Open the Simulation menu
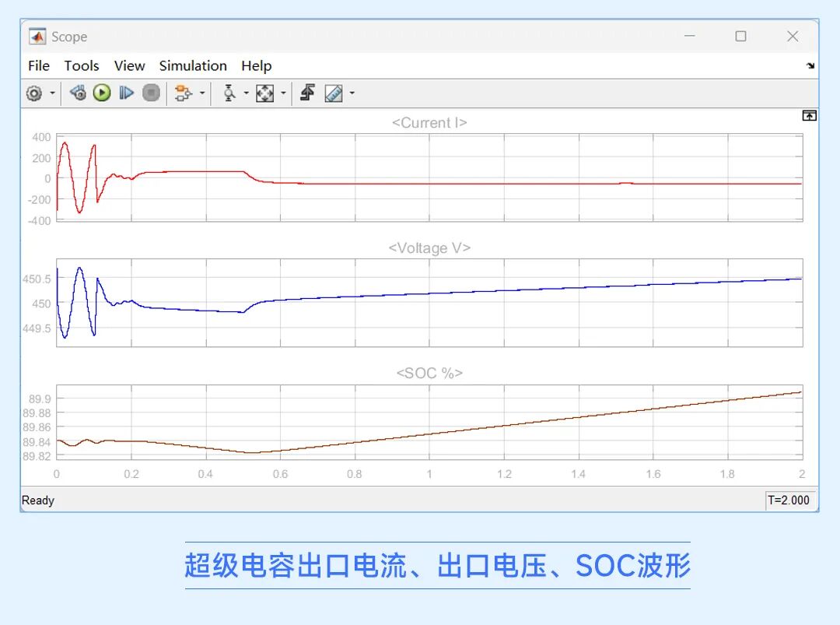The width and height of the screenshot is (840, 625). 193,66
